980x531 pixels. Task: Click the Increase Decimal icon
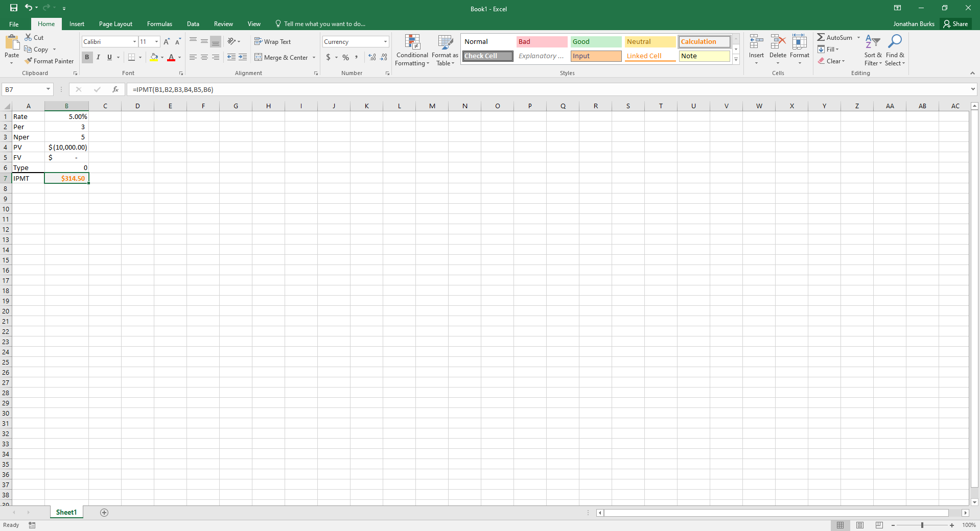[371, 57]
